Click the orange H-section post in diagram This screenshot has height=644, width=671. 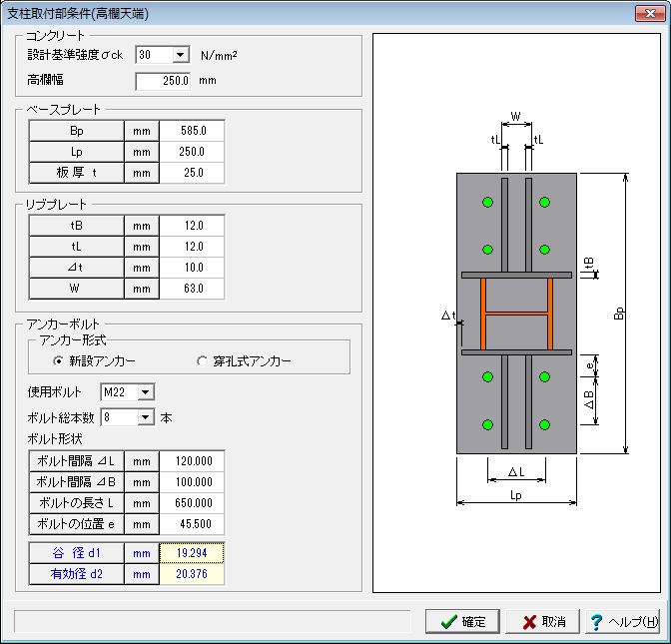pyautogui.click(x=516, y=315)
